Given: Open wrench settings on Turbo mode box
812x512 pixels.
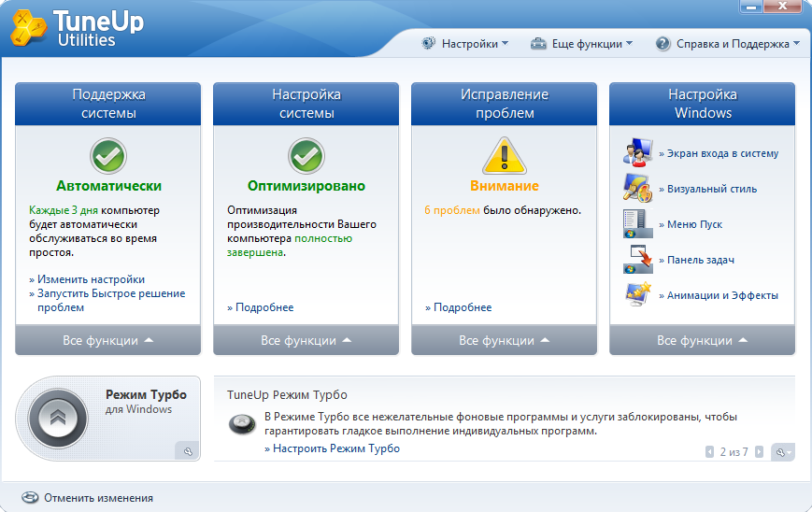Looking at the screenshot, I should point(188,451).
